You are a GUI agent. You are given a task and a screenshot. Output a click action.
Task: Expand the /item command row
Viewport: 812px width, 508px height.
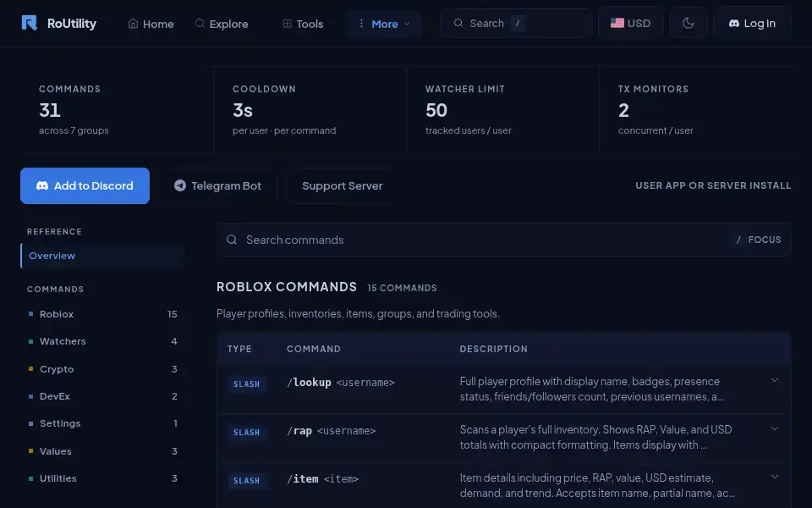[x=775, y=477]
